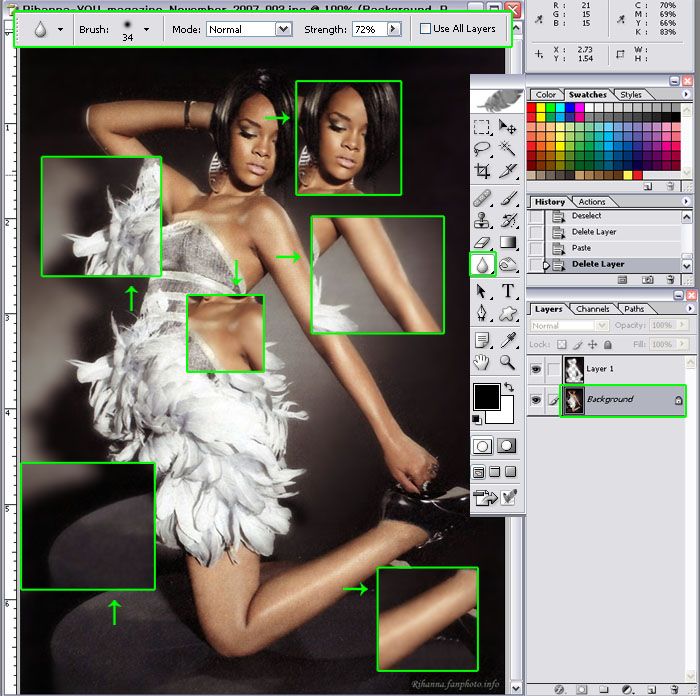700x696 pixels.
Task: Select the Rectangular Marquee tool
Action: pyautogui.click(x=482, y=127)
